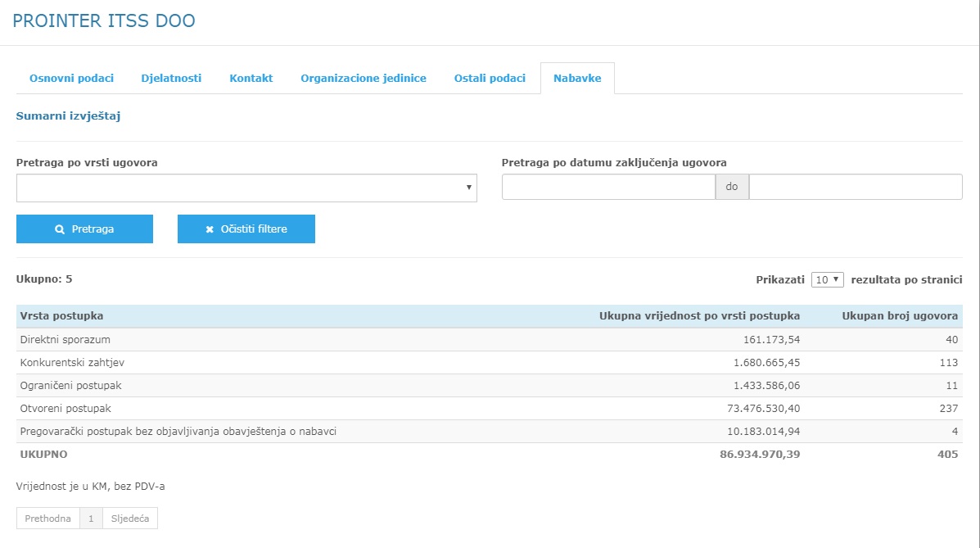
Task: Click the Ukupno: 5 results count
Action: pos(44,279)
